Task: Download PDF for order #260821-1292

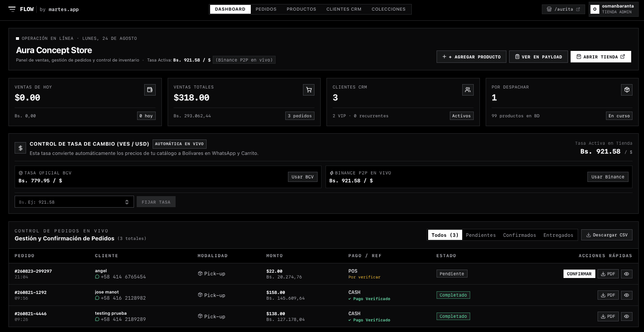Action: (x=608, y=295)
